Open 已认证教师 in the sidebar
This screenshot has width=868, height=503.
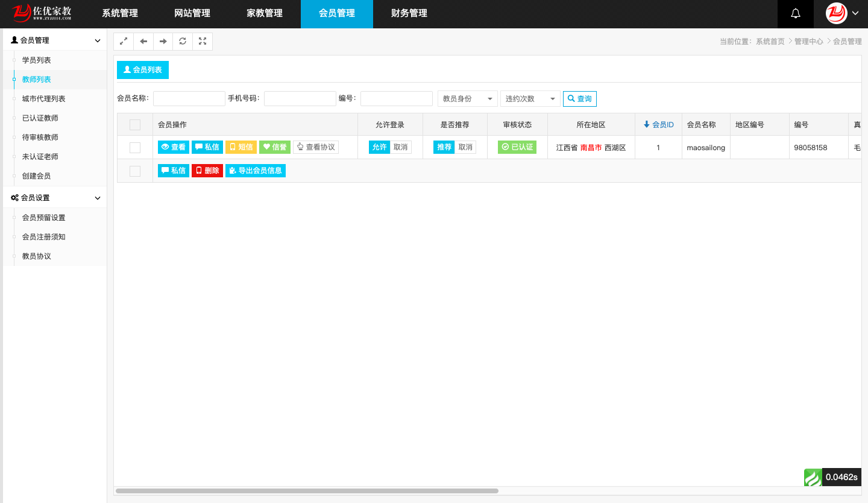point(40,118)
